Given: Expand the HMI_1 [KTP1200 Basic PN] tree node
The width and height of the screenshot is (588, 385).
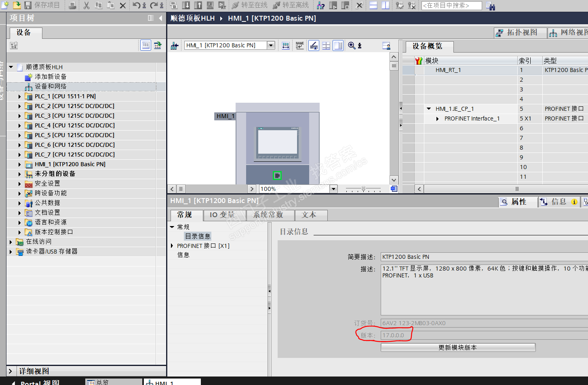Looking at the screenshot, I should 19,164.
